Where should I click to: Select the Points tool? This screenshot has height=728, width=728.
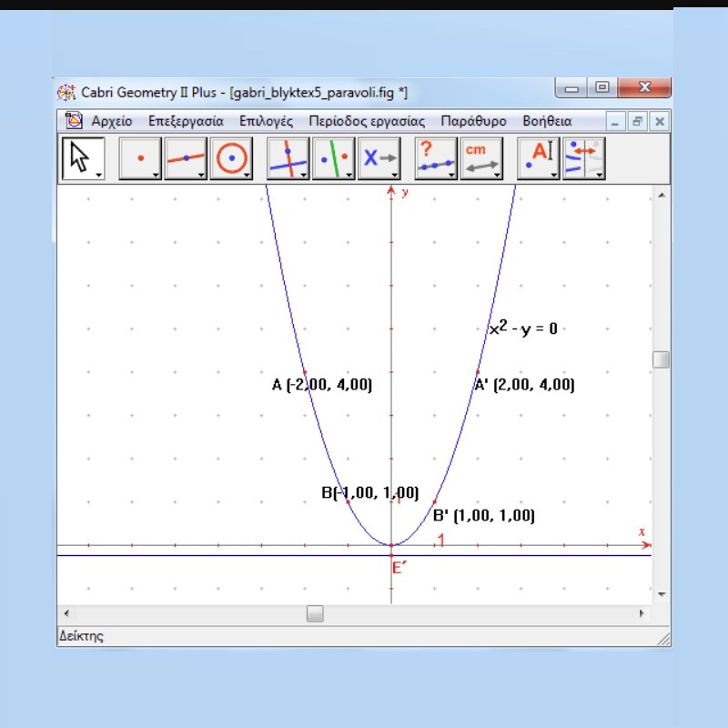140,157
